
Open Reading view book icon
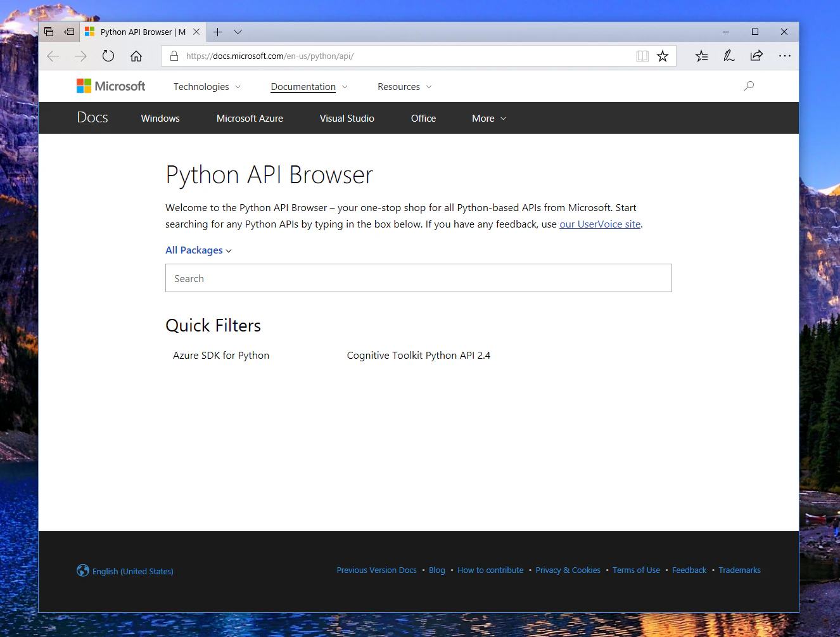point(642,56)
